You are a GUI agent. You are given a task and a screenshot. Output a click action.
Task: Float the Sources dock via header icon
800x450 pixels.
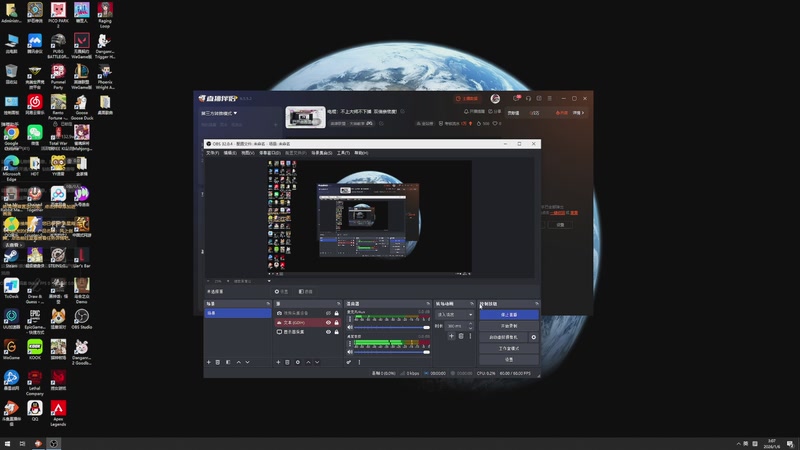click(338, 304)
